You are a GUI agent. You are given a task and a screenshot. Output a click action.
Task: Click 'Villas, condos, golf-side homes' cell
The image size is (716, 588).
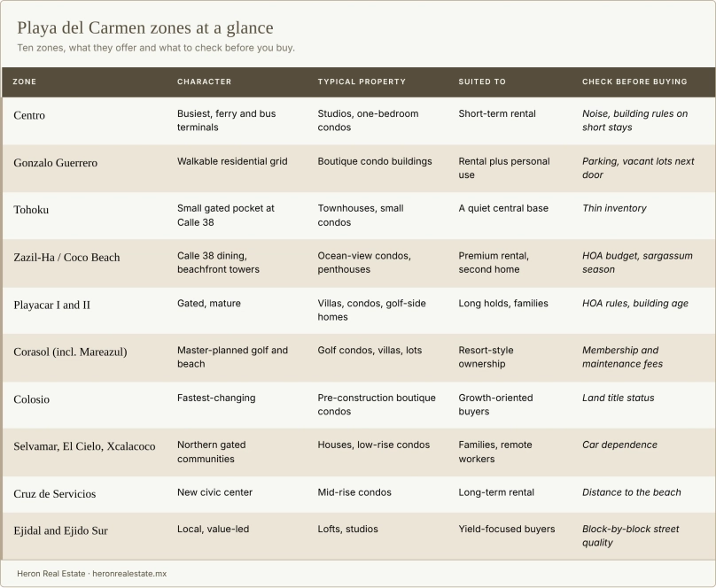point(371,310)
